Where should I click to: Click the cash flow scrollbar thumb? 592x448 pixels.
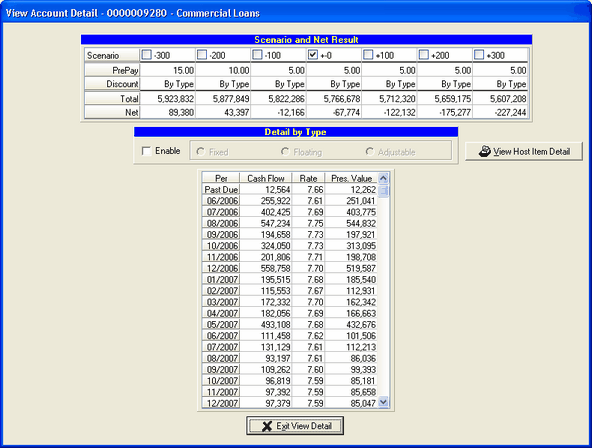point(383,191)
